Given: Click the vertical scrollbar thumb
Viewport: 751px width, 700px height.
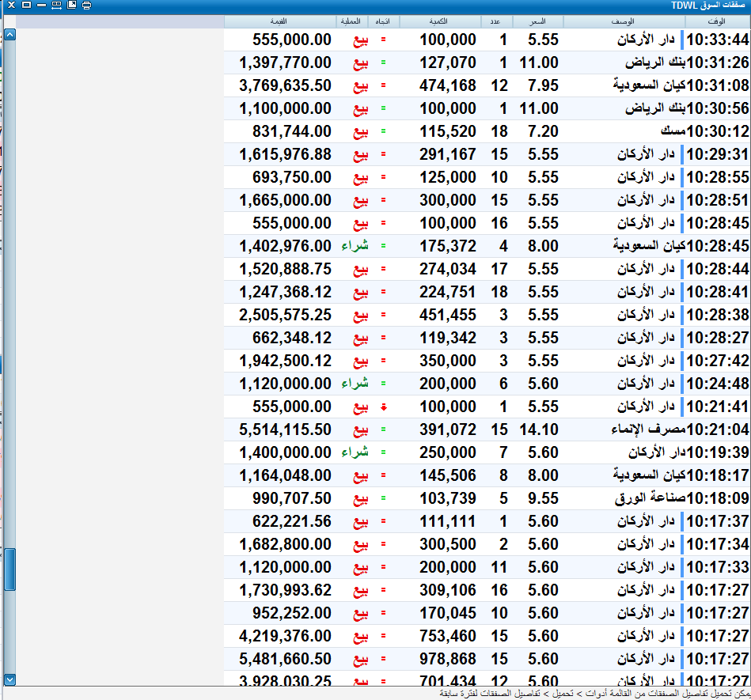Looking at the screenshot, I should tap(9, 569).
